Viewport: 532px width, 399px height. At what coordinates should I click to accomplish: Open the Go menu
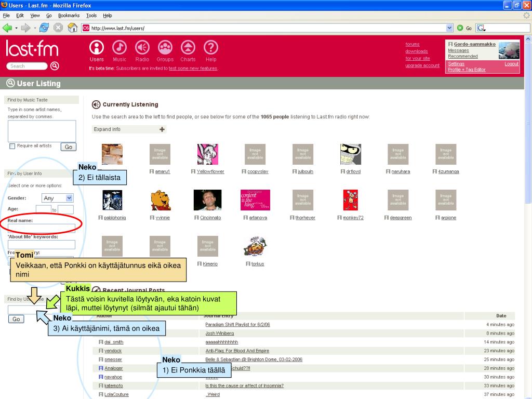[x=49, y=16]
